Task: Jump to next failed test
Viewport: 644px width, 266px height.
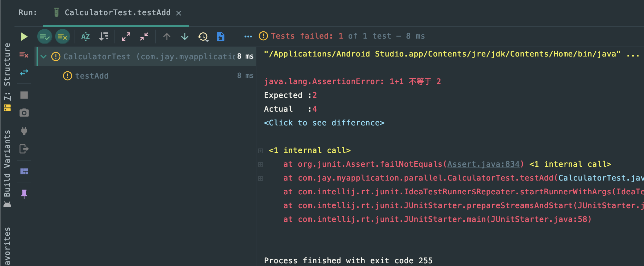Action: 185,37
